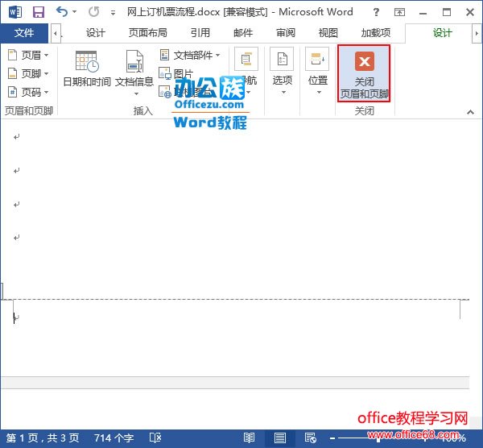The height and width of the screenshot is (448, 483).
Task: Switch to the 视图 tab
Action: (x=328, y=33)
